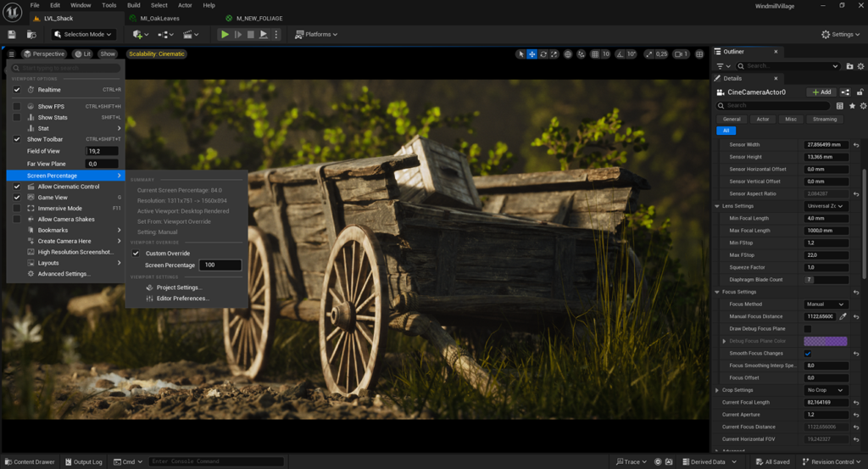Expand the Crop Settings section

717,390
